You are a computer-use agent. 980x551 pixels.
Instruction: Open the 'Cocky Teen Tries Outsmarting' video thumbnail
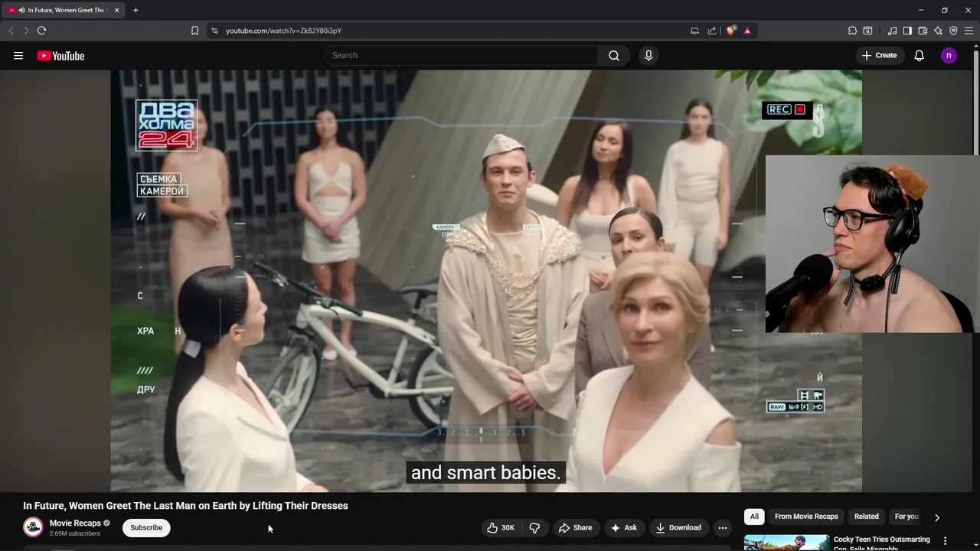[786, 543]
